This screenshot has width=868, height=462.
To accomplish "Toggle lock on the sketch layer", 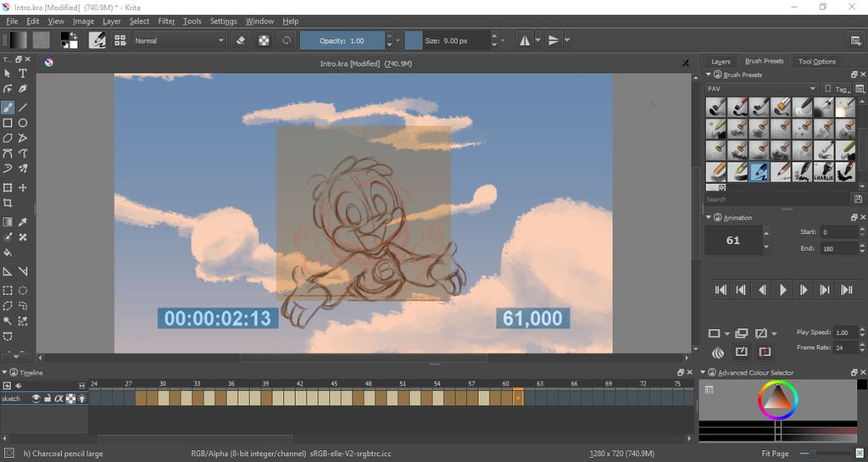I will point(47,398).
